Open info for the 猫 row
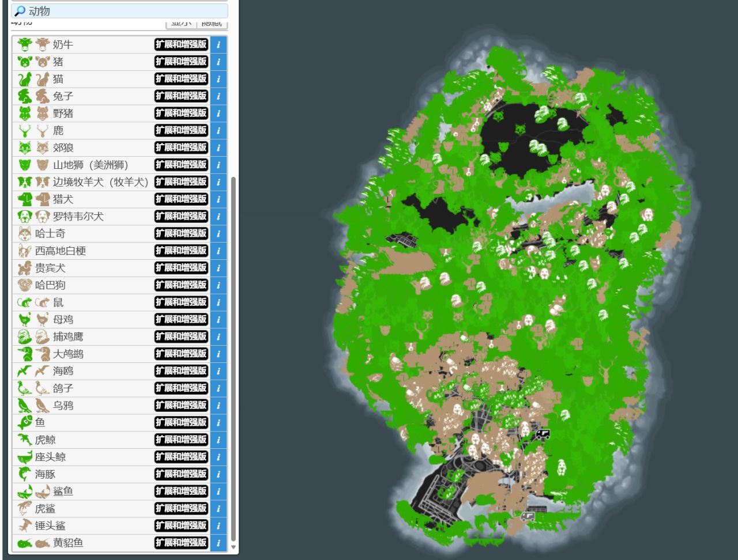738x560 pixels. 219,79
